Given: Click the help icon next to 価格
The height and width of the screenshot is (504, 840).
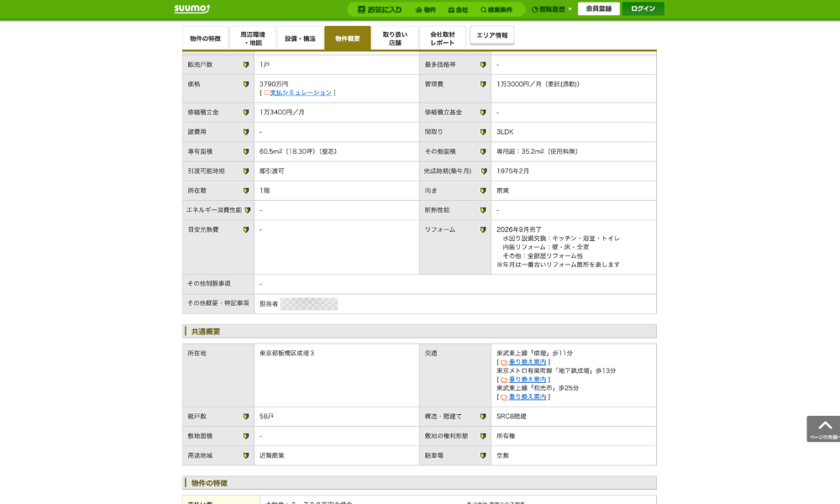Looking at the screenshot, I should pyautogui.click(x=246, y=84).
